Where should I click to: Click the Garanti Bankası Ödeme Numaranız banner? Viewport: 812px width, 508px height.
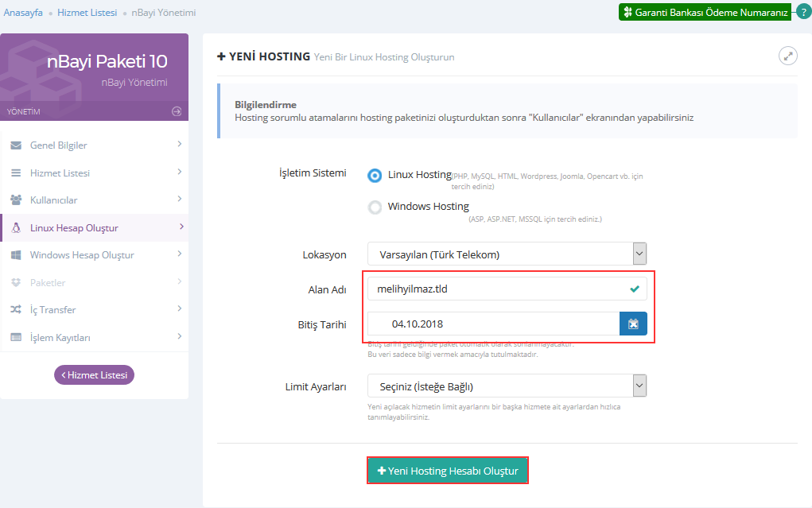pyautogui.click(x=705, y=13)
